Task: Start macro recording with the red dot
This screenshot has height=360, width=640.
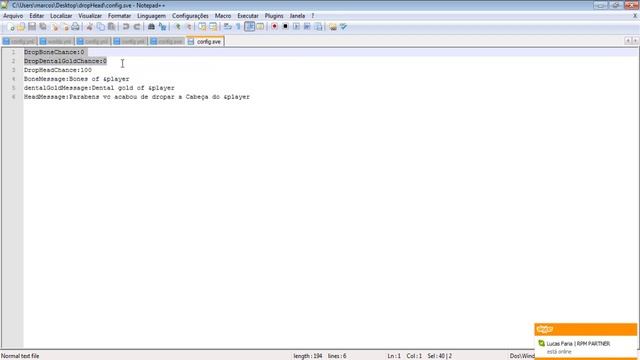Action: click(x=274, y=27)
